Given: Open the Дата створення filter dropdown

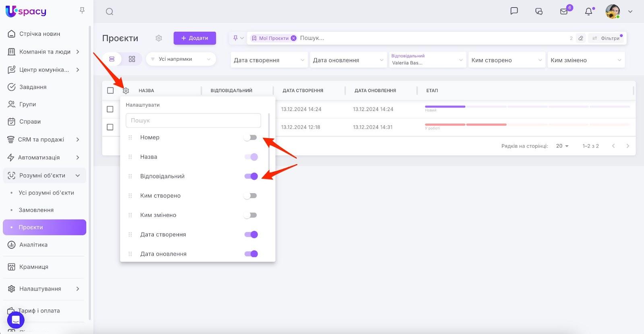Looking at the screenshot, I should click(x=269, y=60).
